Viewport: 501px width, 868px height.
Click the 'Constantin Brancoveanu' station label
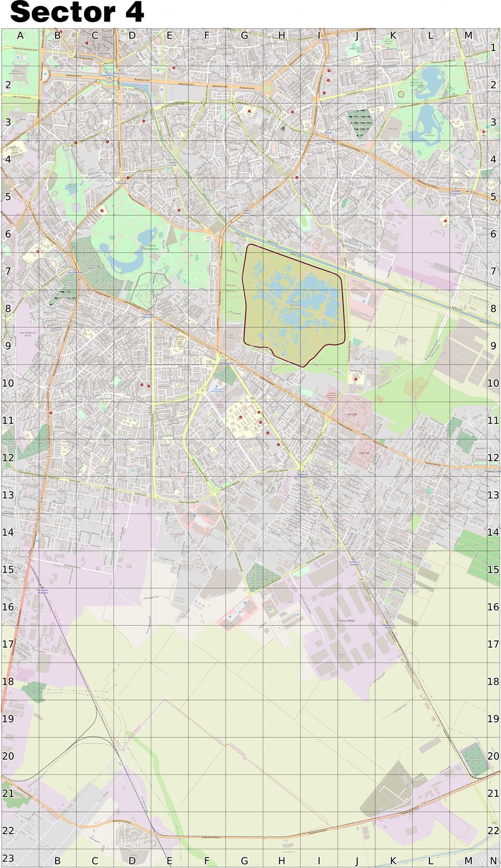(148, 316)
